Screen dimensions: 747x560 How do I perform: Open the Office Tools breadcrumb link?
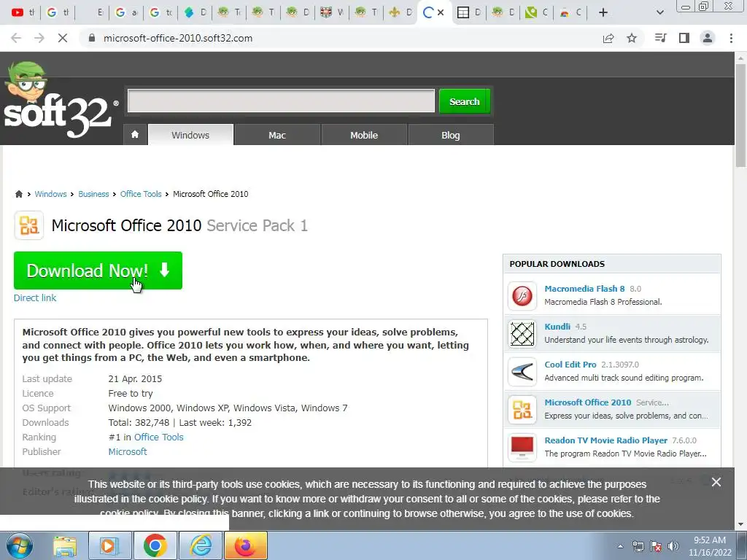[x=141, y=194]
